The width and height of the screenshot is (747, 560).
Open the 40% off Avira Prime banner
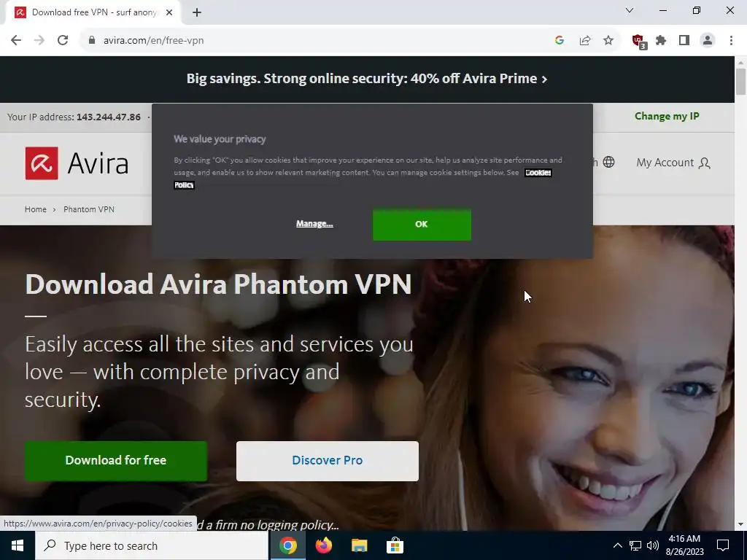pyautogui.click(x=367, y=79)
